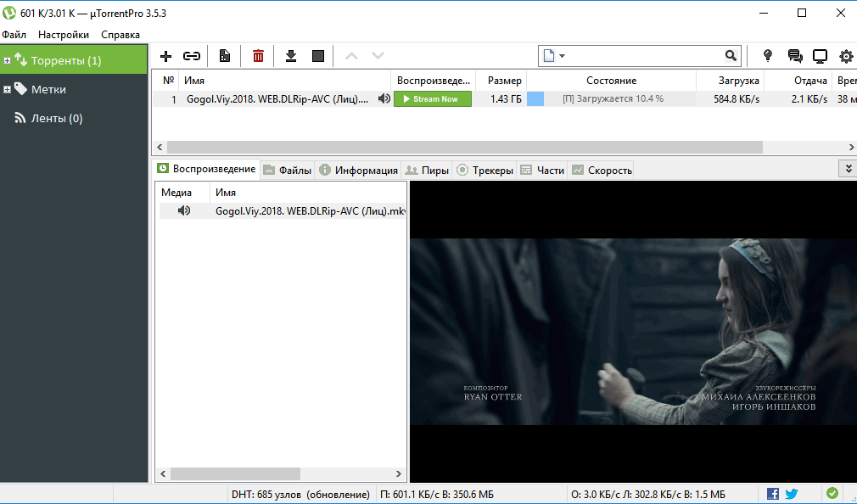This screenshot has height=504, width=857.
Task: Click the speaker icon in torrent row
Action: click(384, 99)
